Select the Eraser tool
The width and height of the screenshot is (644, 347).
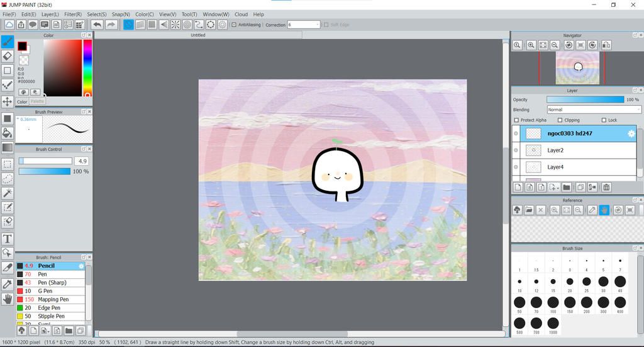(x=8, y=56)
